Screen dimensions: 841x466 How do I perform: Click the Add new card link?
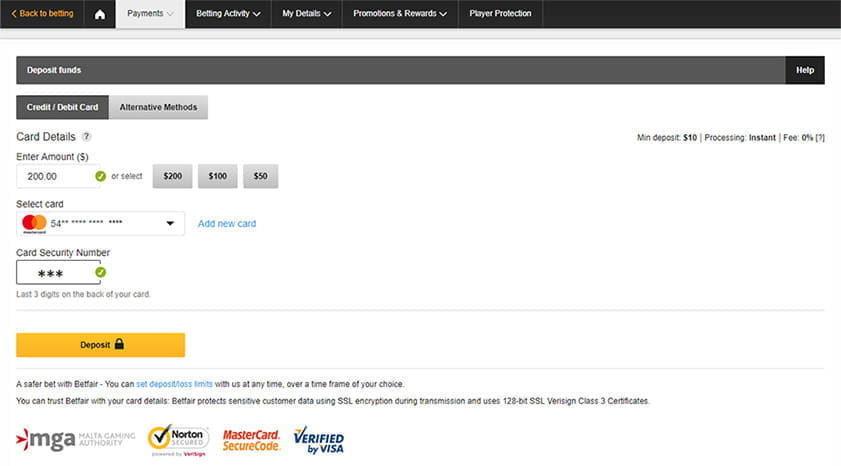coord(227,224)
